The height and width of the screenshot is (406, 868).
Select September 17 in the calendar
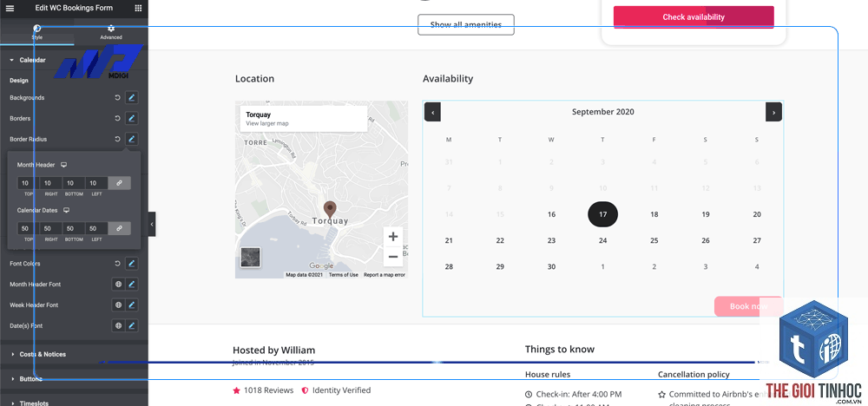pyautogui.click(x=602, y=214)
